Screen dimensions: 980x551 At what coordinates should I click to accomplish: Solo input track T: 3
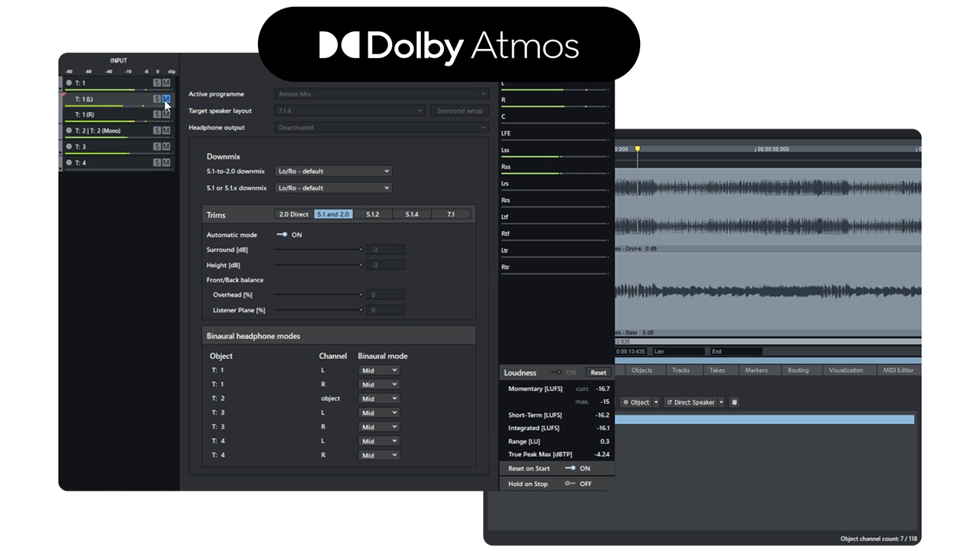(157, 146)
